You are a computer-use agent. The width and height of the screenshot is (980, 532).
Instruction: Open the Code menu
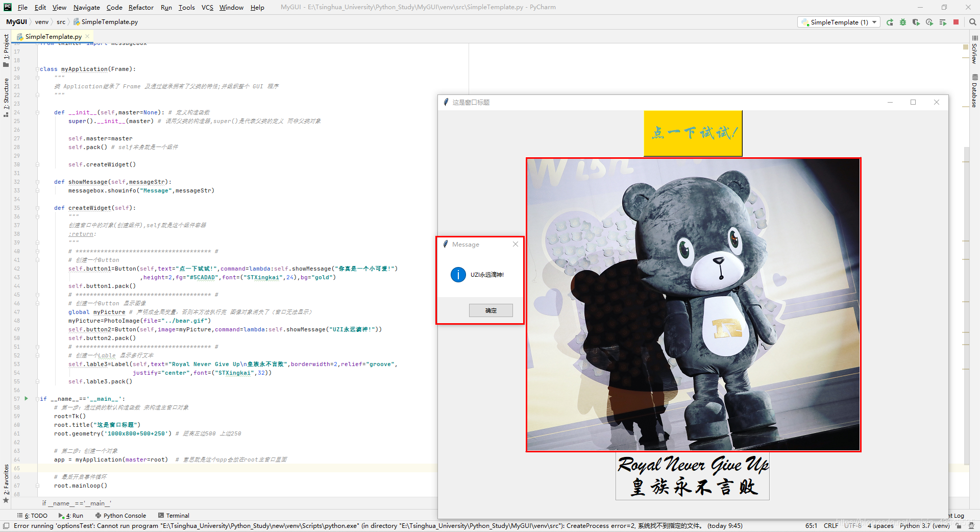[114, 7]
